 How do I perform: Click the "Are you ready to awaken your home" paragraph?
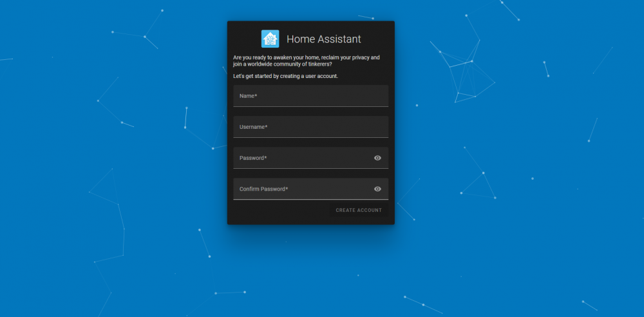(307, 61)
